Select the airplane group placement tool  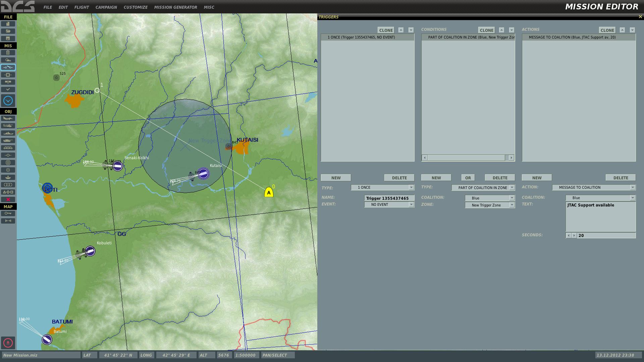8,119
